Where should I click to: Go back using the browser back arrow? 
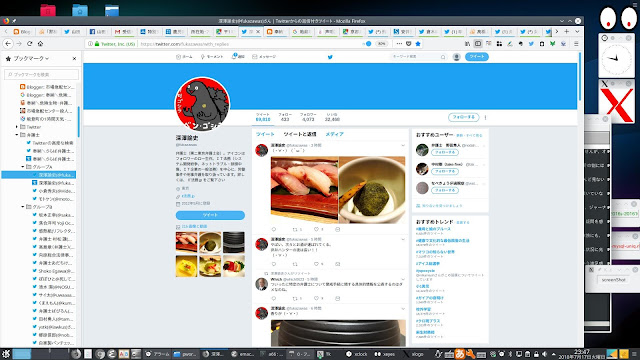pos(8,44)
